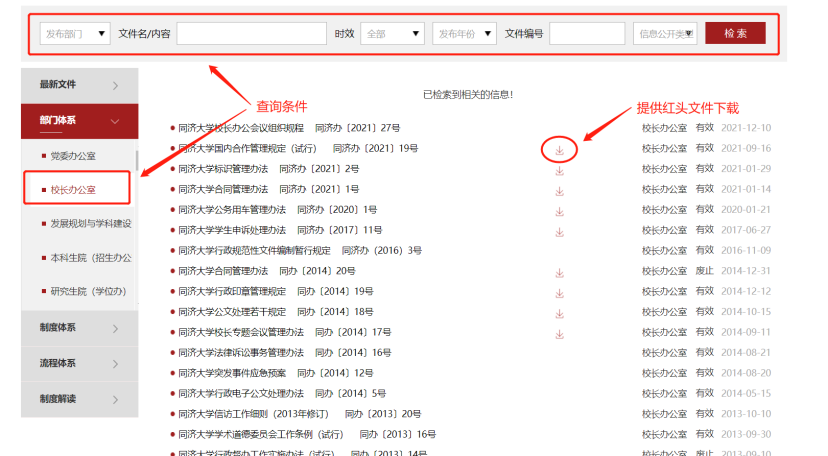Screen dimensions: 828x456
Task: Expand the 流程体系 sidebar section
Action: tap(79, 364)
